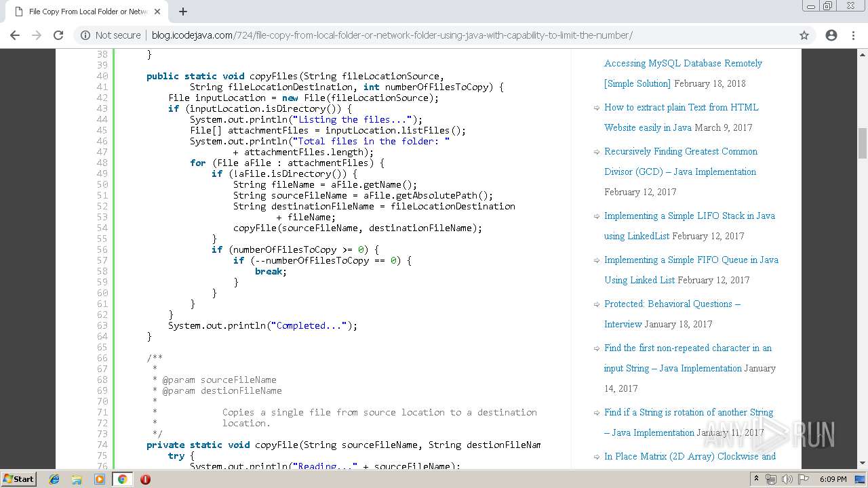This screenshot has width=868, height=488.
Task: Click the inputLocation.listFiles() code line
Action: coord(328,130)
